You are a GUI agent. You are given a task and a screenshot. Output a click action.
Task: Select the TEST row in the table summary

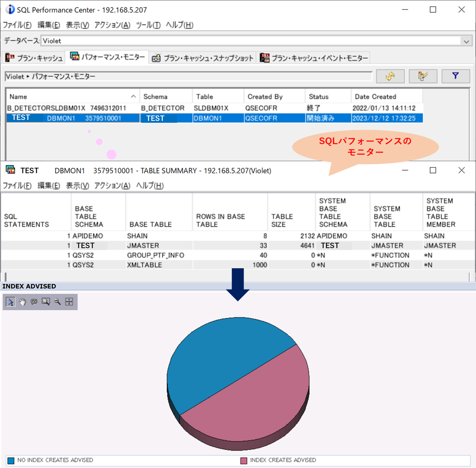pos(85,245)
